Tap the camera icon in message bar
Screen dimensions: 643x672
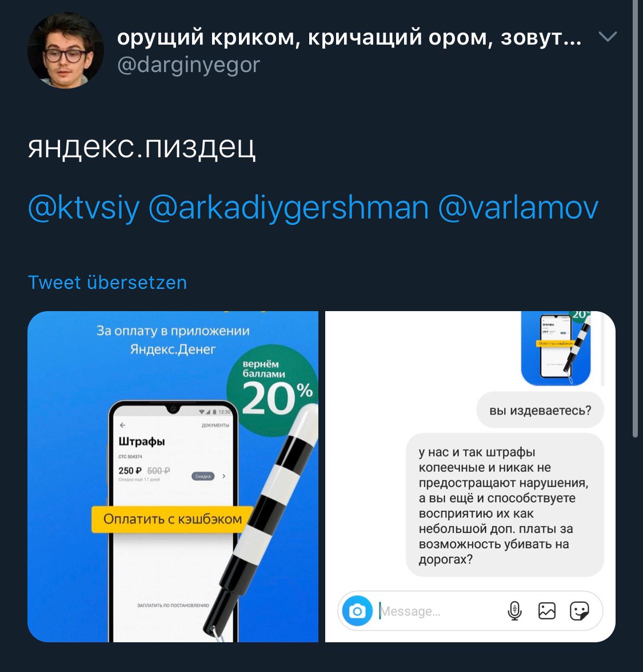[357, 611]
